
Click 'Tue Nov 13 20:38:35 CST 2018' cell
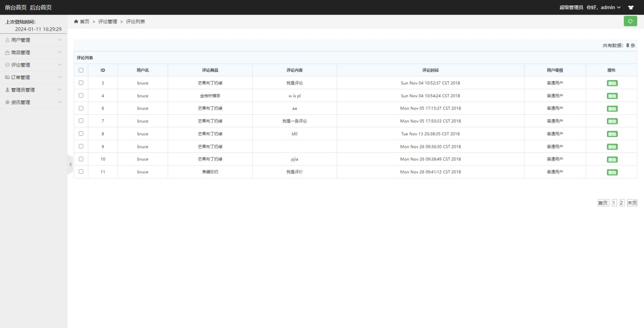[x=430, y=134]
